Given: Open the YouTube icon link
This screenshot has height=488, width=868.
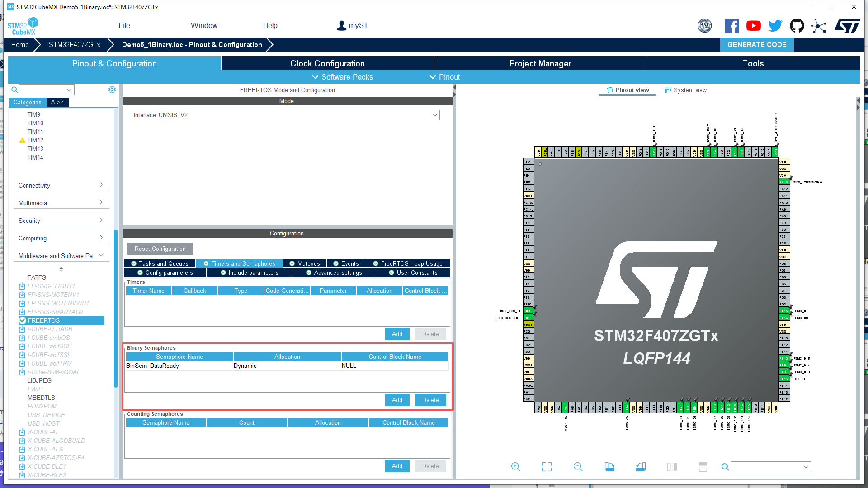Looking at the screenshot, I should click(753, 26).
